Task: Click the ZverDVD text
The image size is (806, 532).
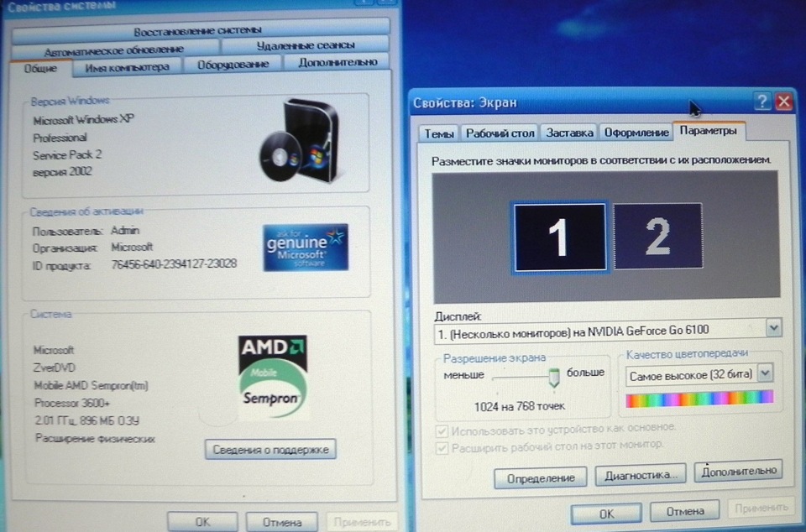Action: pyautogui.click(x=55, y=368)
